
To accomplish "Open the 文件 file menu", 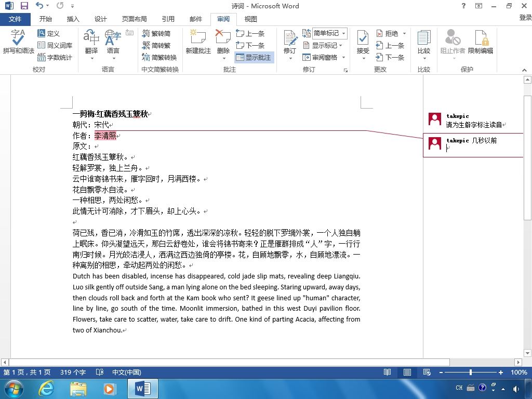I will 15,19.
